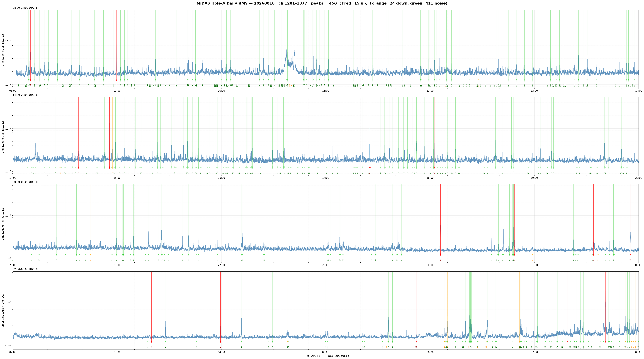Click the "Time (UTC+8) — date: 20260816" axis label
The height and width of the screenshot is (359, 644).
(x=326, y=356)
